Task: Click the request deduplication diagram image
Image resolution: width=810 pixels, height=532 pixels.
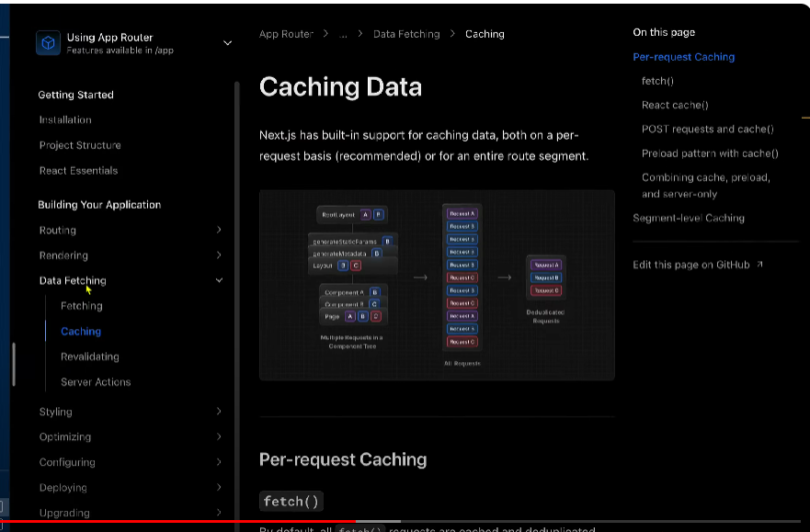Action: (x=437, y=286)
